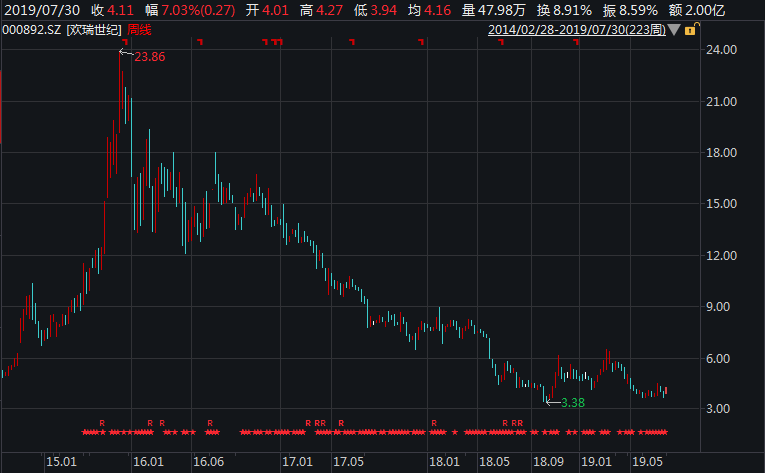765x473 pixels.
Task: Click the 15.01 label on time axis
Action: (x=61, y=461)
